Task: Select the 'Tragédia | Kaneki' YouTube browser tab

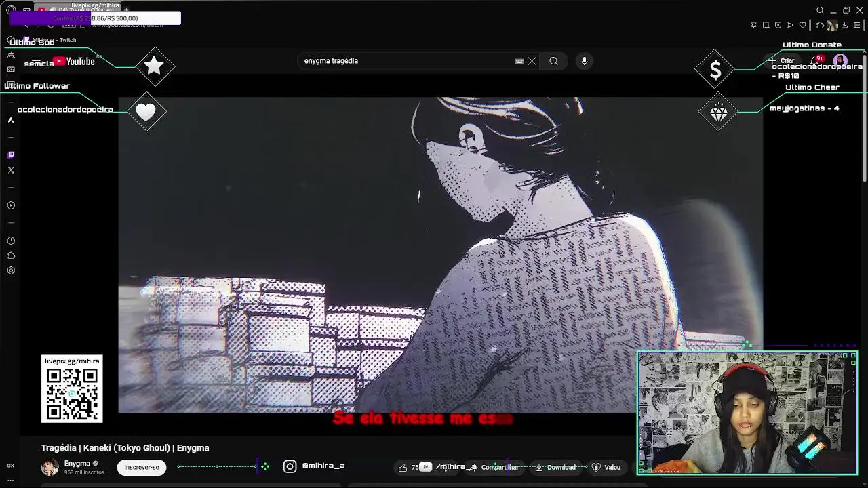Action: pos(78,9)
